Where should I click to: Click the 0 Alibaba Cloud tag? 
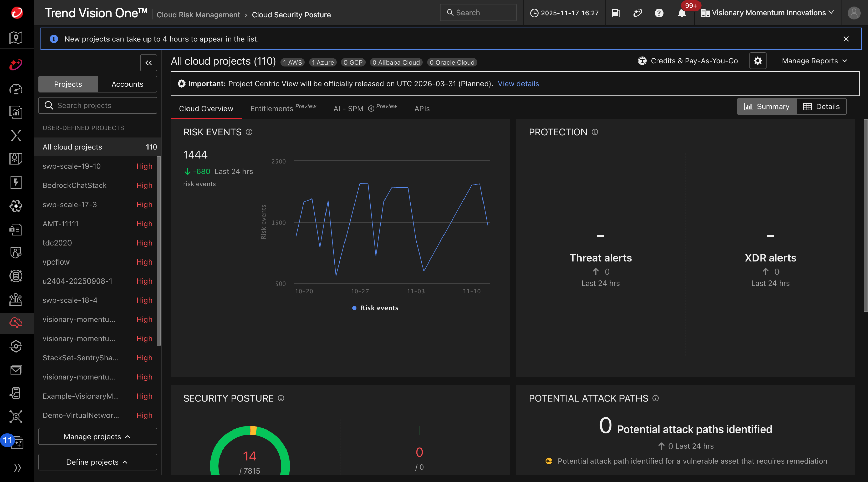coord(396,62)
